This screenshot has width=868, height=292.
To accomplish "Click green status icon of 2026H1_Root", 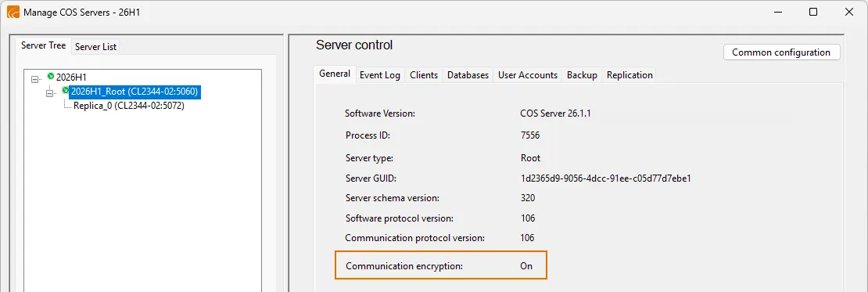I will coord(66,90).
